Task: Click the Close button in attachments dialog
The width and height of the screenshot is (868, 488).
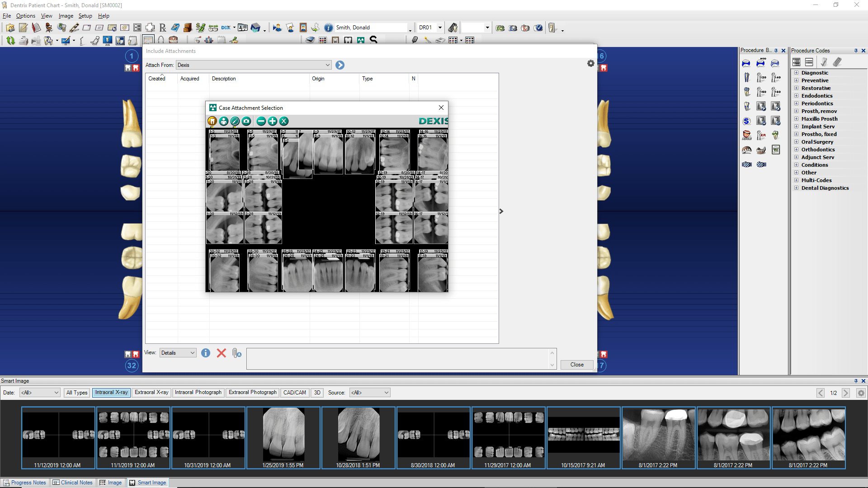Action: (576, 365)
